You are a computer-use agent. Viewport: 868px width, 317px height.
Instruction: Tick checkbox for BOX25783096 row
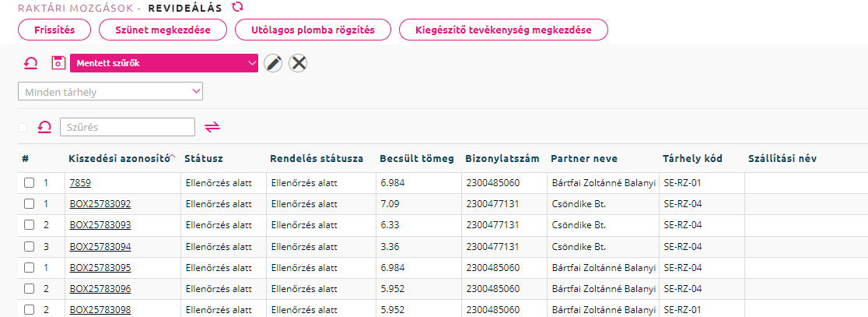[29, 288]
